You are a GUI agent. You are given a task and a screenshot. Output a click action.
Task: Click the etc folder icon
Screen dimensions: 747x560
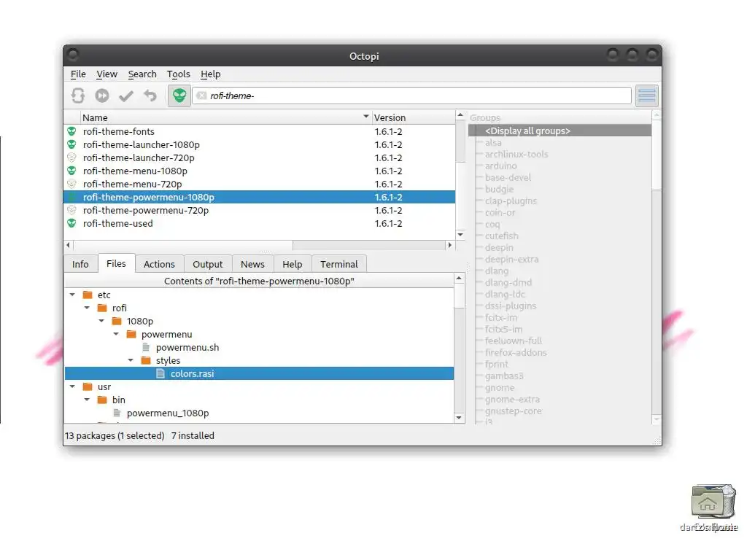tap(88, 295)
